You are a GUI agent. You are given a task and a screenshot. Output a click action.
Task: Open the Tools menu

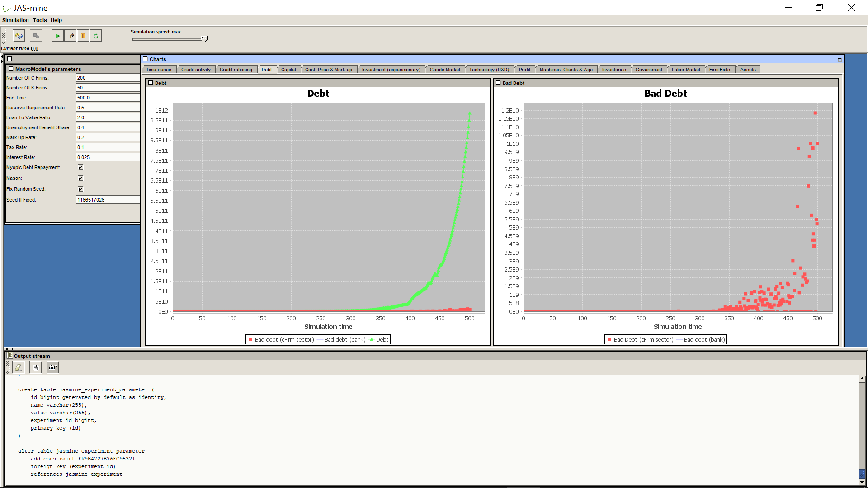coord(40,20)
